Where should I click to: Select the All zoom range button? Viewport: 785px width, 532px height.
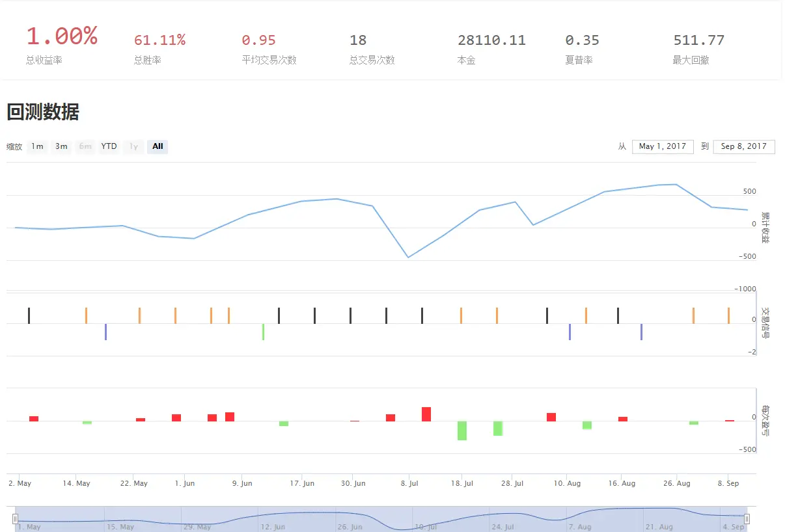[158, 146]
